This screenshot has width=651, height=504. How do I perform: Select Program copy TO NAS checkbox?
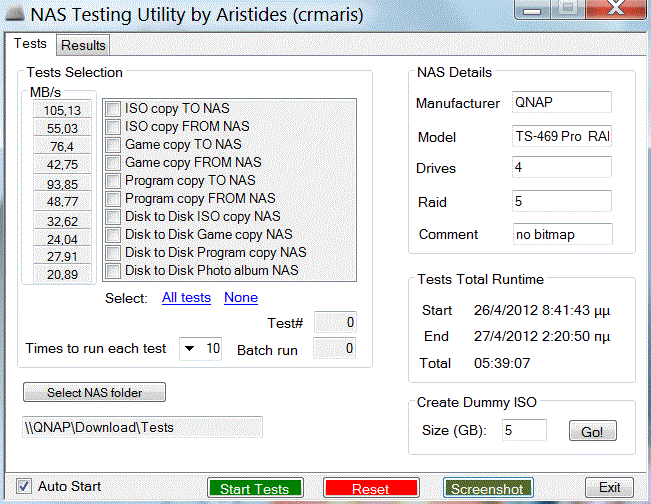click(x=114, y=181)
